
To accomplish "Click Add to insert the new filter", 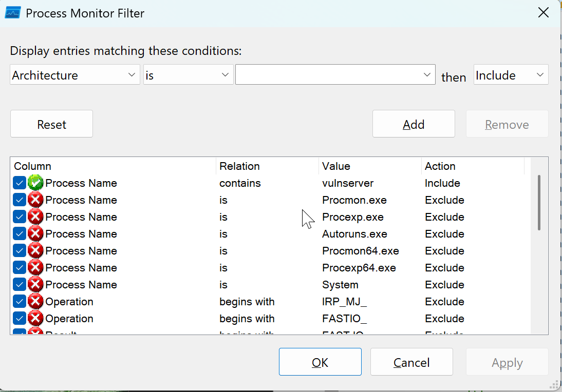I will click(413, 124).
